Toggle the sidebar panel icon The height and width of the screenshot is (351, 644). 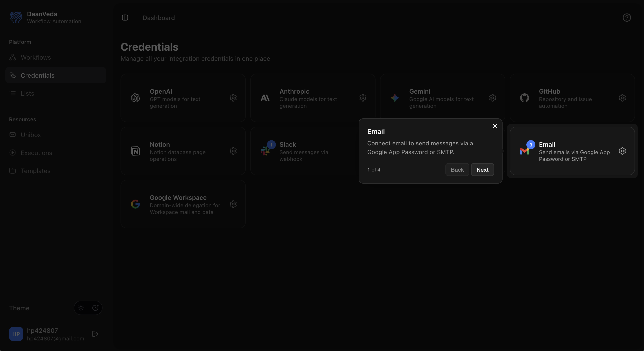point(125,18)
